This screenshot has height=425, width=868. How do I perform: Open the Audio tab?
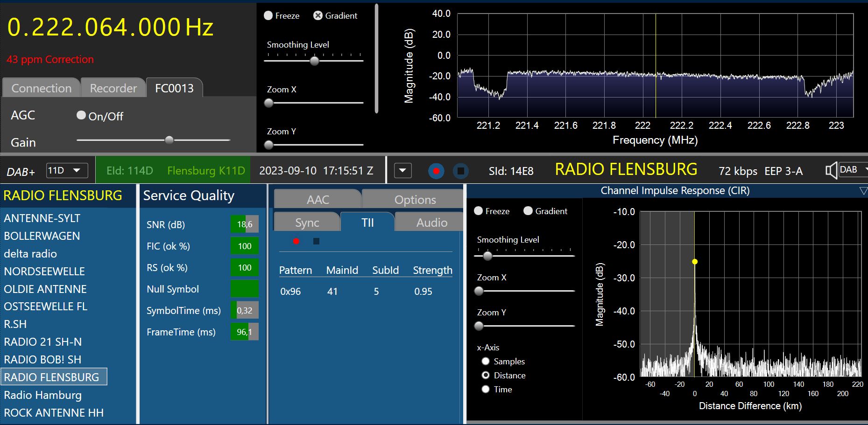click(x=431, y=223)
